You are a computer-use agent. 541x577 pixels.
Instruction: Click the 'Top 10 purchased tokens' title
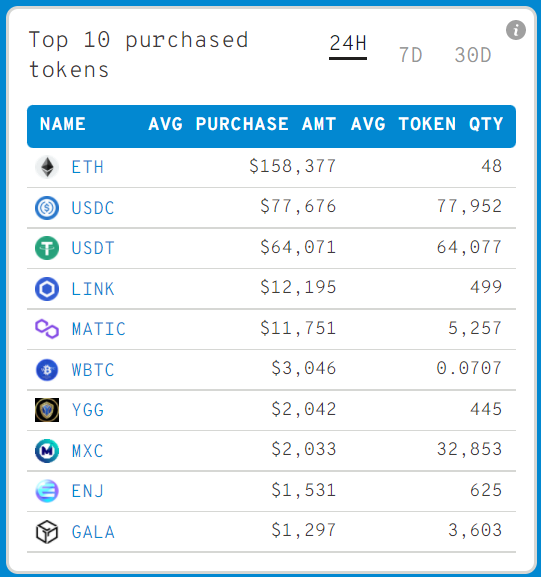(x=138, y=54)
